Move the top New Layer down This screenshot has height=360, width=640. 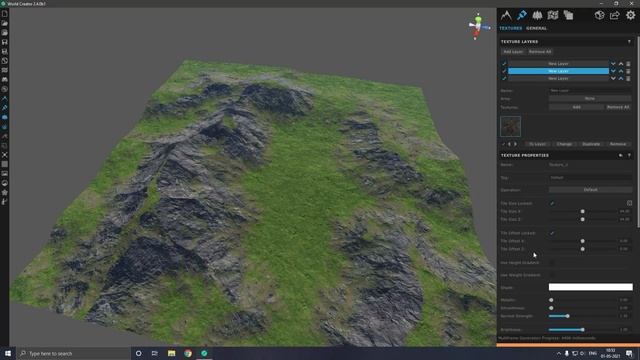point(613,64)
